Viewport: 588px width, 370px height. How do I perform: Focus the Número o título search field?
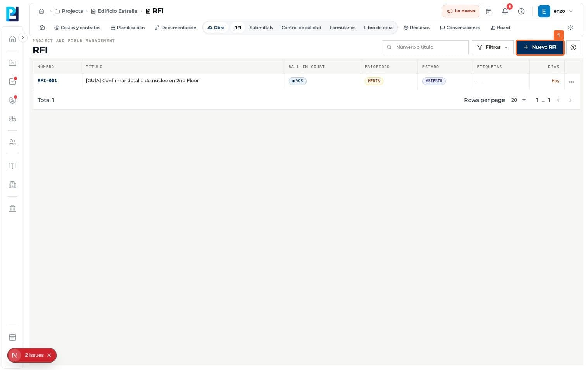[x=425, y=47]
